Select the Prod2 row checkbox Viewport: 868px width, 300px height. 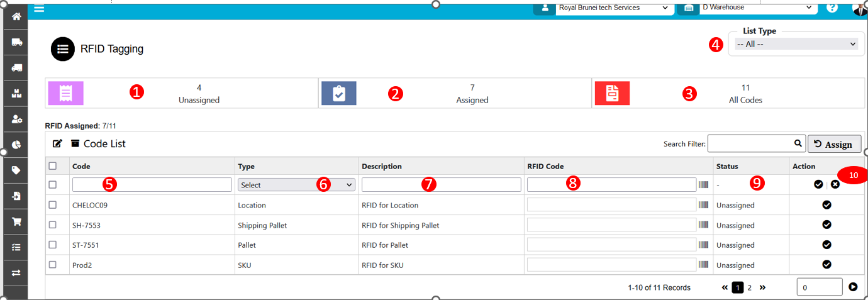coord(53,265)
